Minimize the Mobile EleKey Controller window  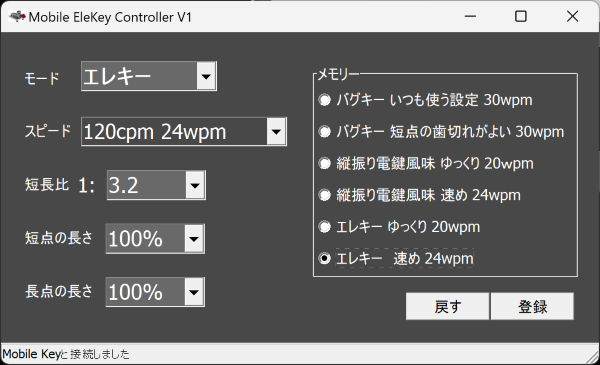[470, 16]
